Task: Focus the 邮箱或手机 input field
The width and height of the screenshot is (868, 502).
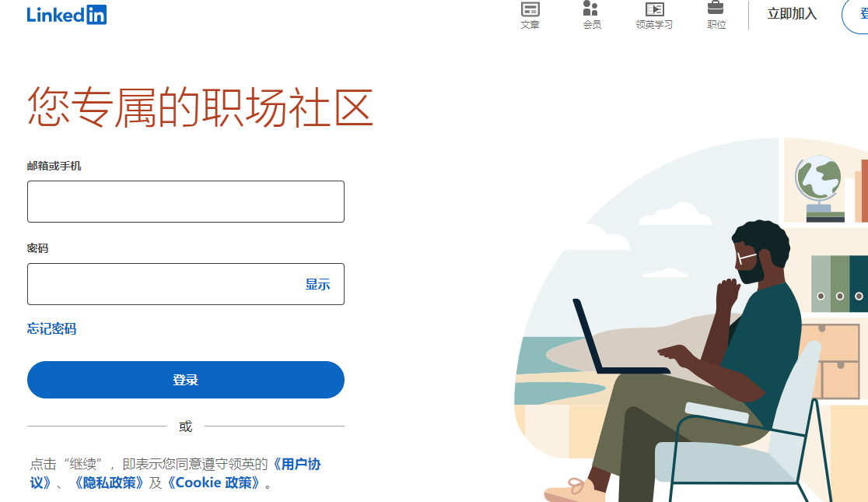Action: pos(186,202)
